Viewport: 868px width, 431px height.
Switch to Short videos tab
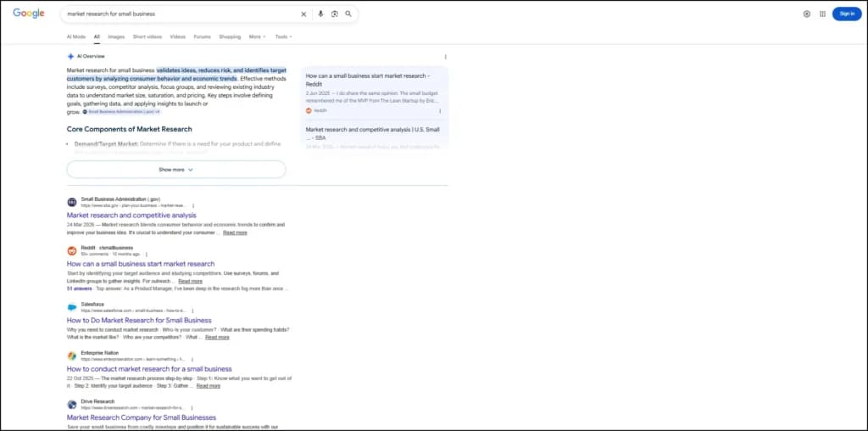147,36
